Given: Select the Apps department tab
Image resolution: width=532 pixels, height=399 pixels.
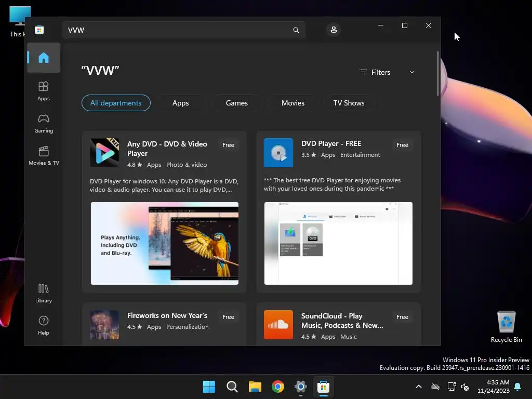Looking at the screenshot, I should (180, 103).
